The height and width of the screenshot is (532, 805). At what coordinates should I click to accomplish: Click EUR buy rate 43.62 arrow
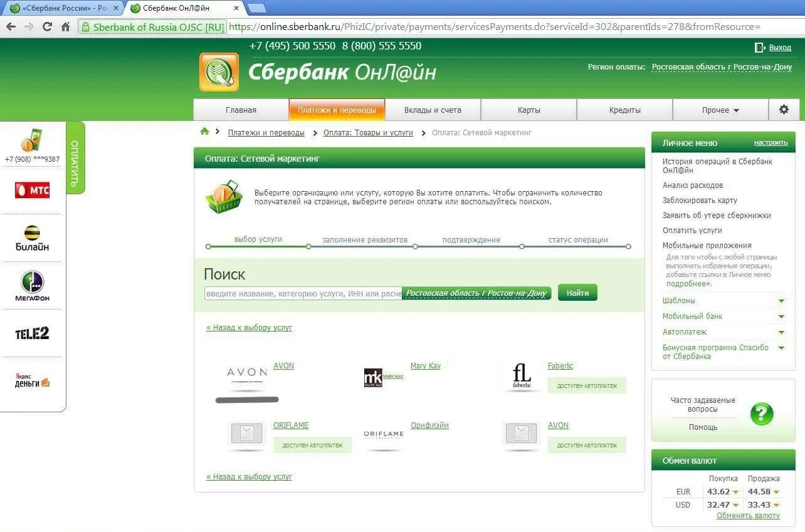[735, 493]
